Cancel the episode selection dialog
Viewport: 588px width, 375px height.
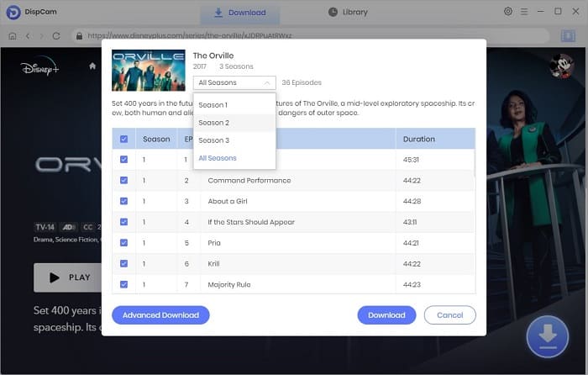(x=450, y=315)
